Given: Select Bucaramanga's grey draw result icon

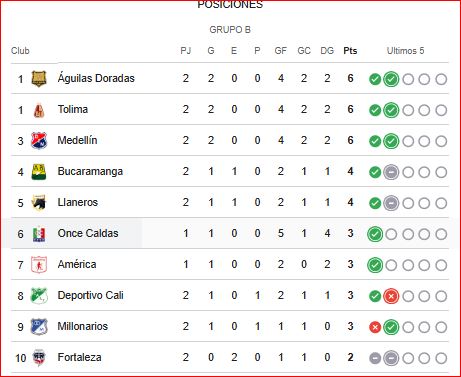Looking at the screenshot, I should 391,172.
